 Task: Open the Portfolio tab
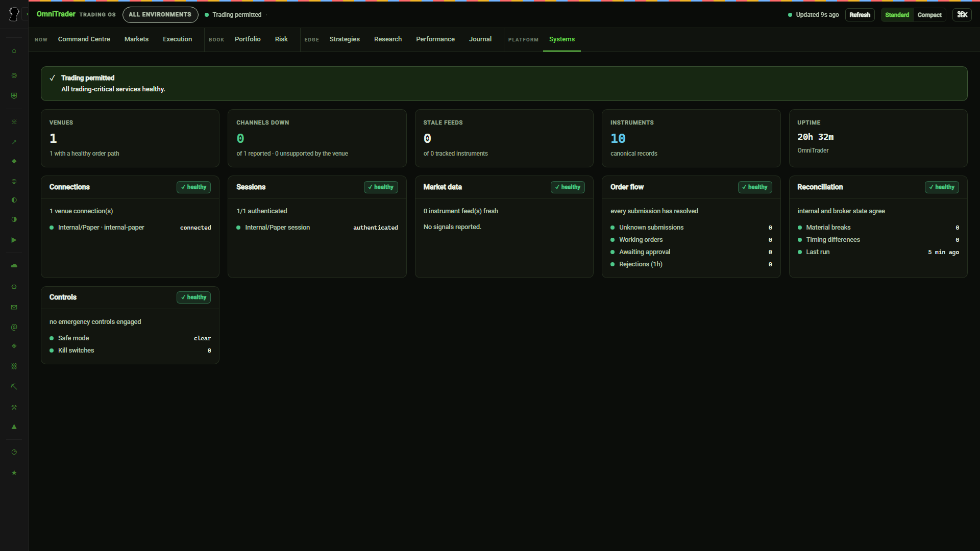248,39
